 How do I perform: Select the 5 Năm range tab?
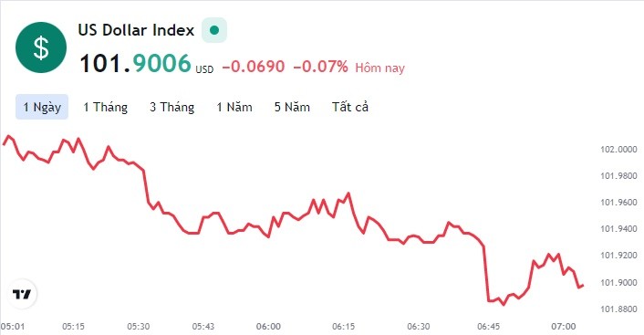pyautogui.click(x=292, y=107)
